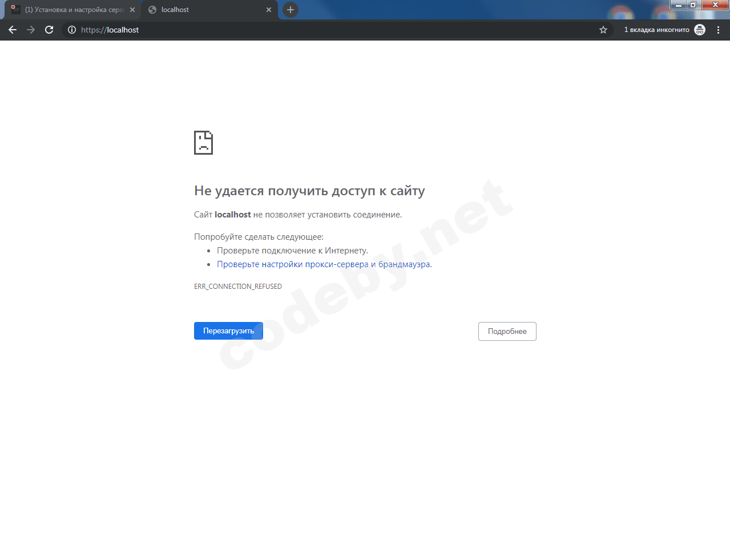Close the browser window
The width and height of the screenshot is (730, 560).
tap(715, 5)
